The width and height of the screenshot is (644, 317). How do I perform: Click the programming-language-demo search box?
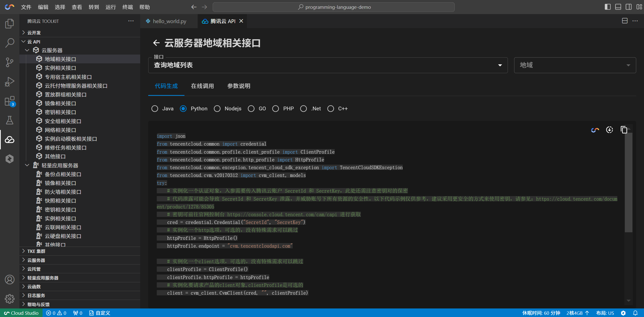coord(334,7)
